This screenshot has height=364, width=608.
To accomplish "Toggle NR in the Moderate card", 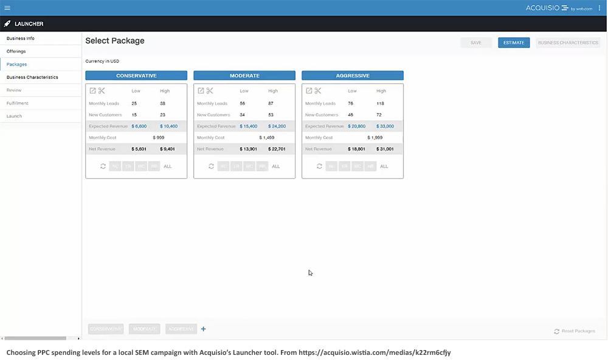I will tap(262, 167).
